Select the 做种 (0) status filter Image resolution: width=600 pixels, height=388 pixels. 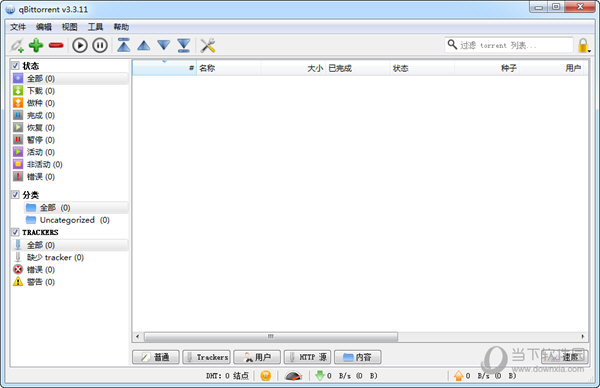coord(70,103)
